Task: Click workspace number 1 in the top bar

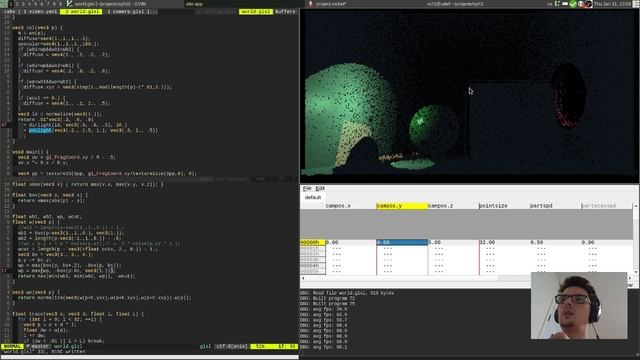Action: pos(10,4)
